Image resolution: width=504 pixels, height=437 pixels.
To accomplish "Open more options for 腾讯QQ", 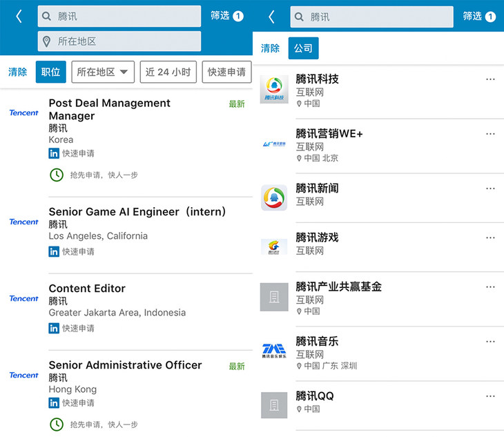I will tap(490, 396).
